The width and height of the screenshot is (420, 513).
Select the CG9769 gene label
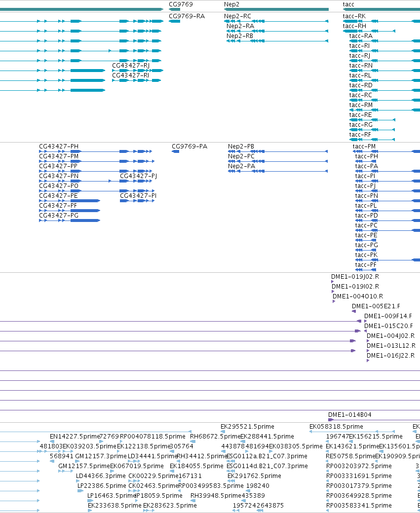click(181, 4)
